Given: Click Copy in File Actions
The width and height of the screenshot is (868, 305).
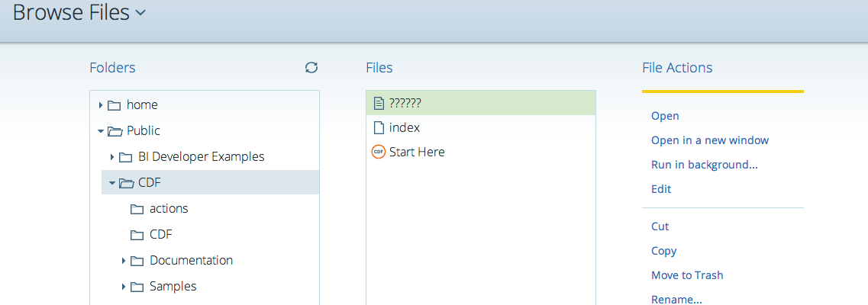Looking at the screenshot, I should click(663, 251).
